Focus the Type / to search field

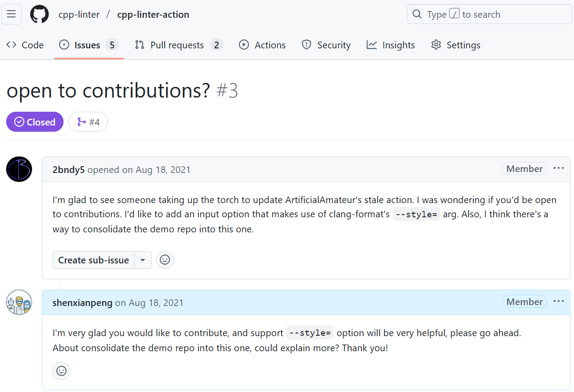click(x=489, y=14)
